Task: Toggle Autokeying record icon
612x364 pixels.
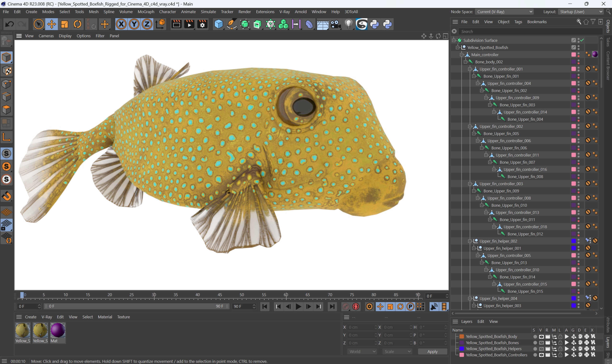Action: point(356,306)
